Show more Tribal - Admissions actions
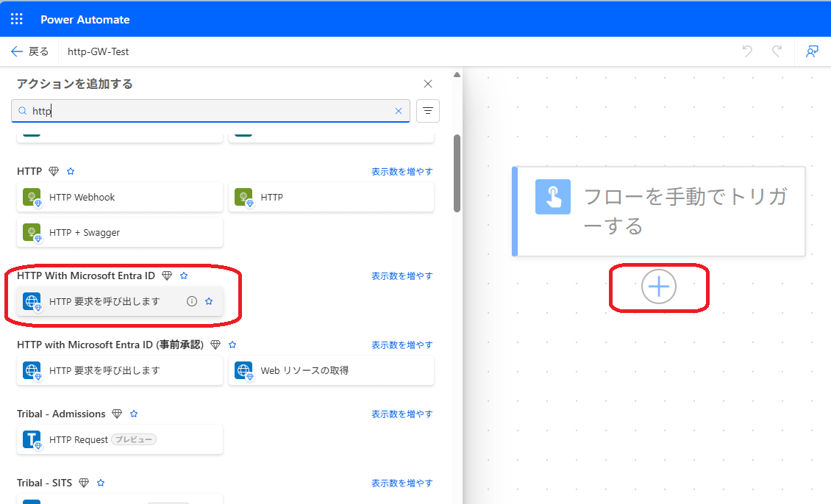This screenshot has height=504, width=831. point(402,414)
